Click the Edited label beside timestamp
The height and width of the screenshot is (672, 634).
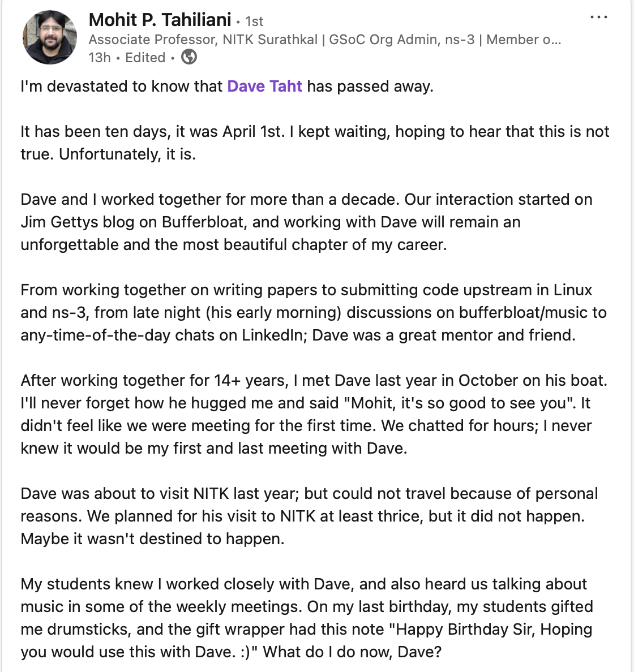coord(145,58)
